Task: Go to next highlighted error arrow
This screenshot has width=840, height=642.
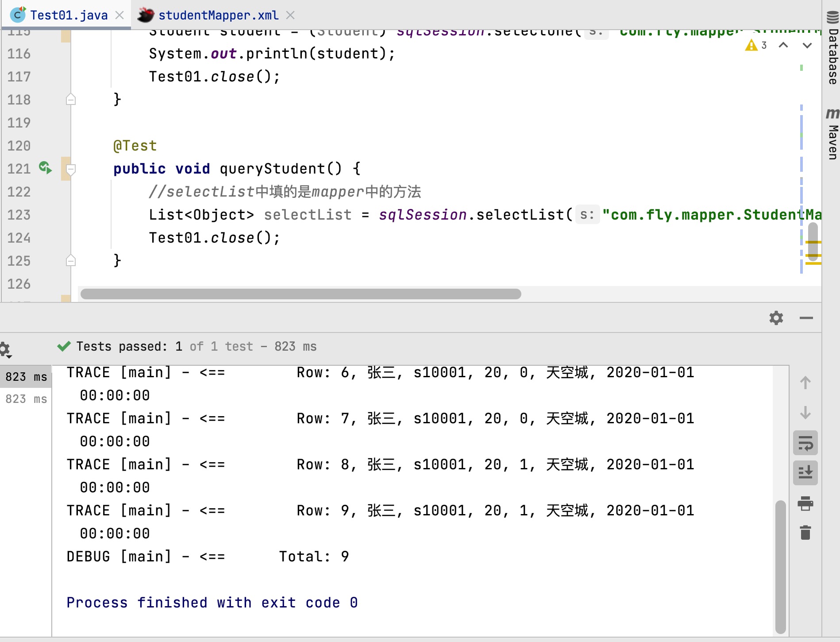Action: point(807,45)
